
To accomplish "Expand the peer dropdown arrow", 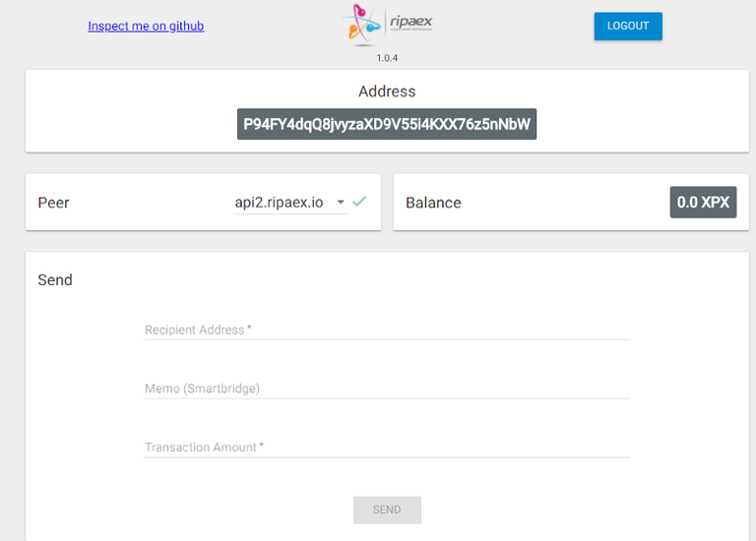I will (341, 202).
